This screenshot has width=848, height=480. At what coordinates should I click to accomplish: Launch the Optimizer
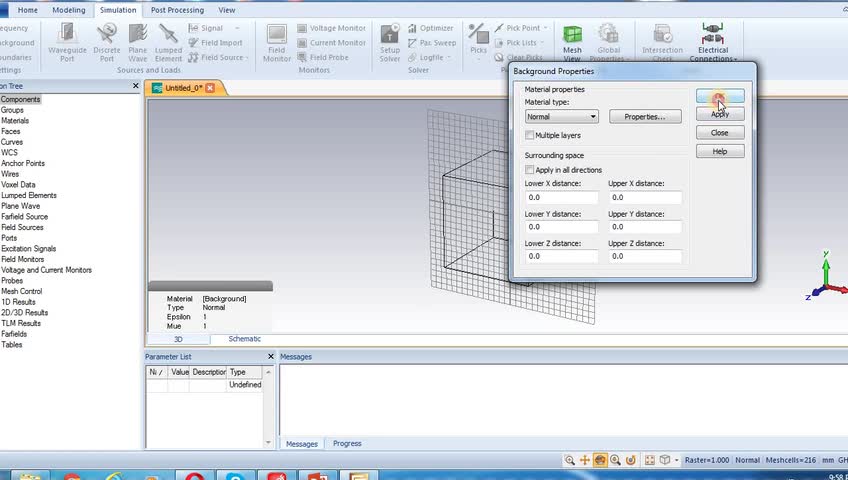(430, 28)
